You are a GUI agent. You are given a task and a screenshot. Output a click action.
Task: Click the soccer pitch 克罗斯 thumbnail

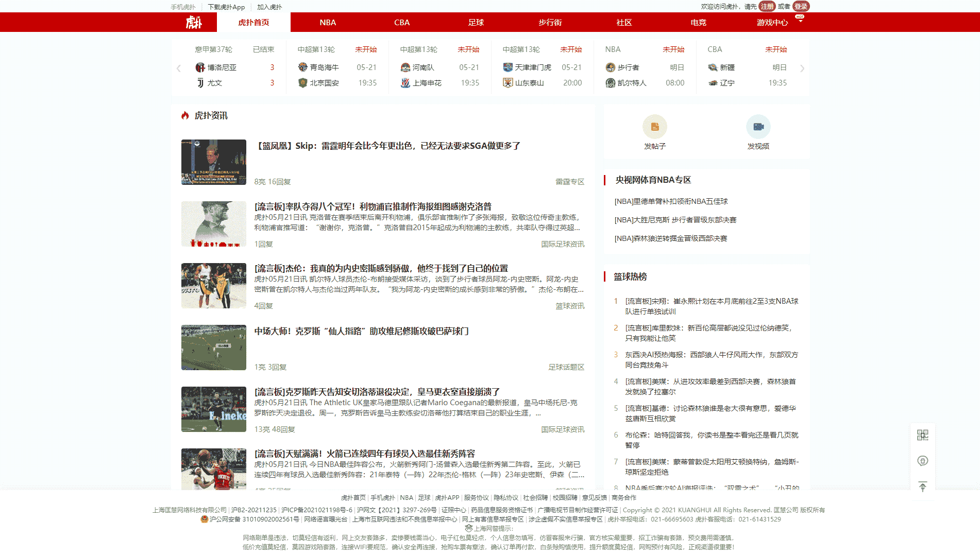(x=214, y=347)
